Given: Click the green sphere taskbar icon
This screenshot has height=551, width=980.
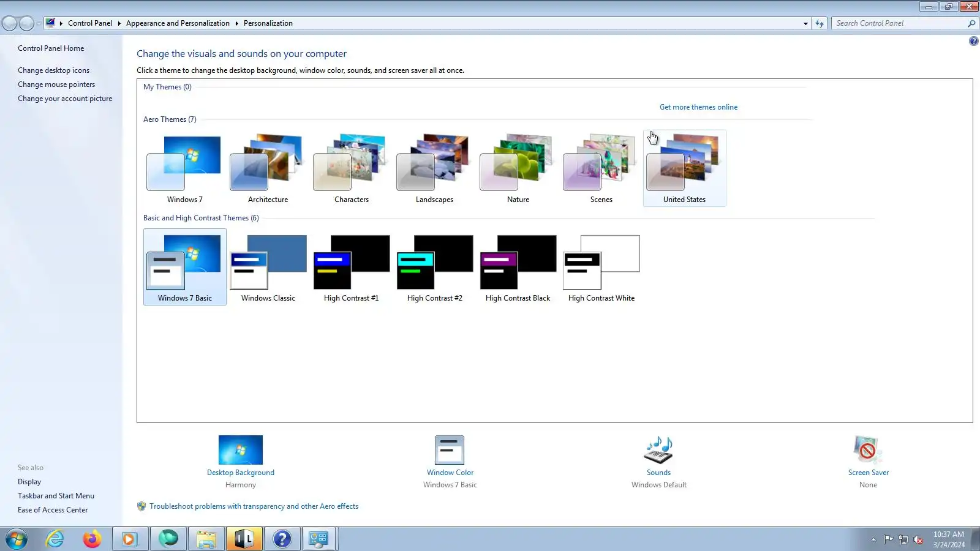Looking at the screenshot, I should pos(168,539).
